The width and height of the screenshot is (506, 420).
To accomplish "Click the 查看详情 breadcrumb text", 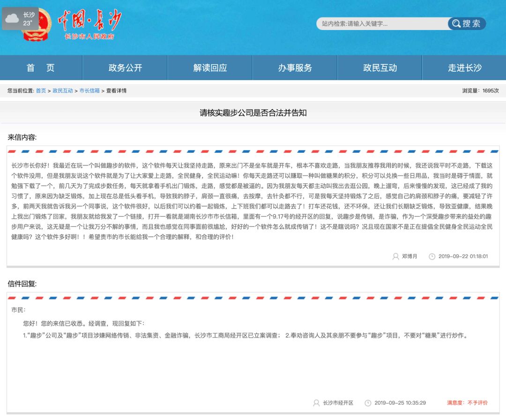I will (116, 91).
